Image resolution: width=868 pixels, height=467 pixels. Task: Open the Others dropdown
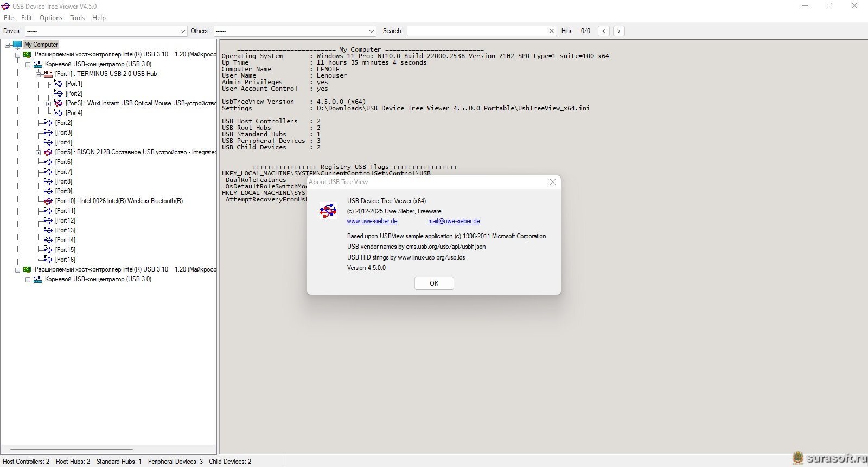[372, 31]
